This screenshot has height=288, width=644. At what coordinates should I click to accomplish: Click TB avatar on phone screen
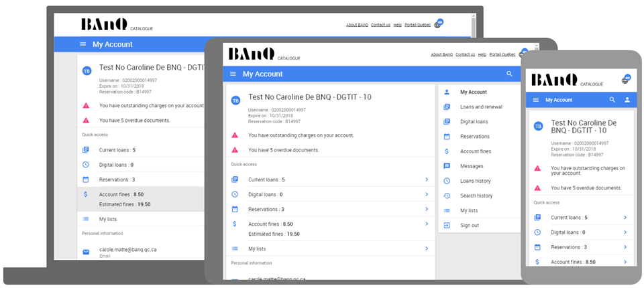tap(538, 127)
